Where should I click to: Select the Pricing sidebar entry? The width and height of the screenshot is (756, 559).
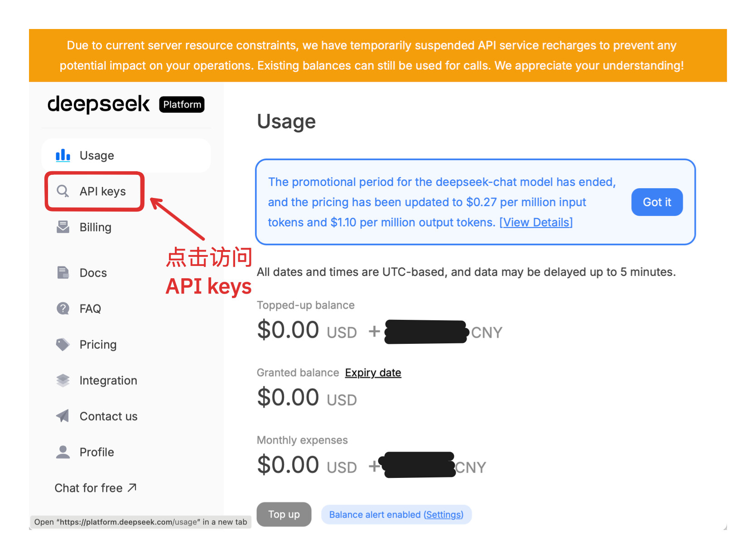(x=98, y=345)
